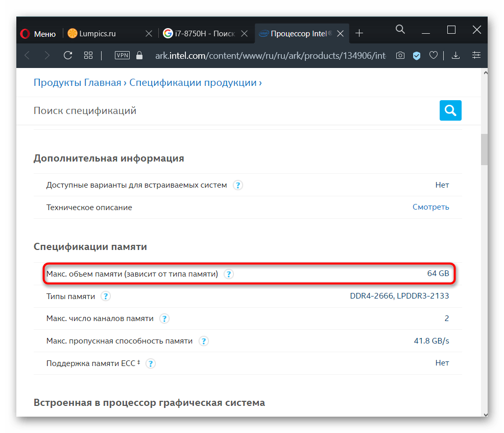Open a new tab with plus button
This screenshot has width=504, height=433.
tap(359, 33)
